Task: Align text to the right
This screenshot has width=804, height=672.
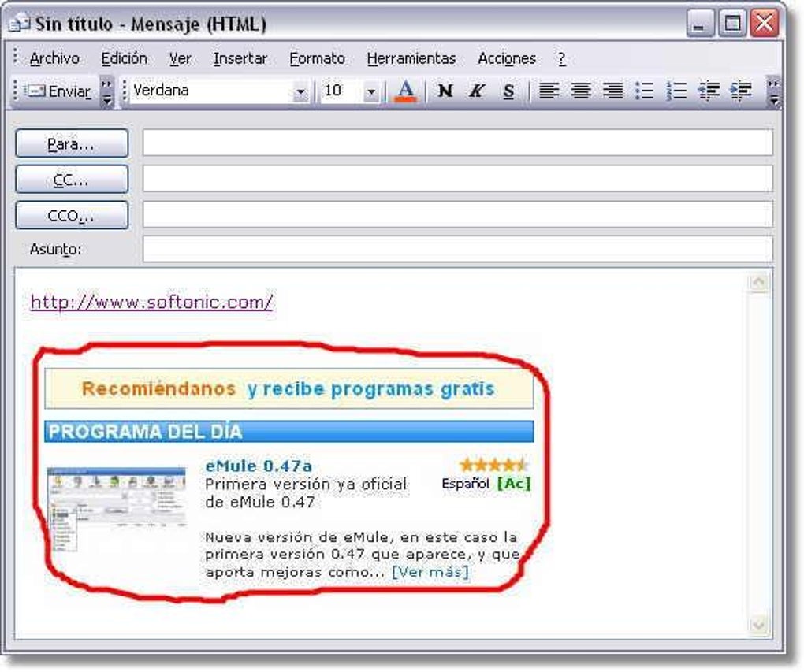Action: pos(612,91)
